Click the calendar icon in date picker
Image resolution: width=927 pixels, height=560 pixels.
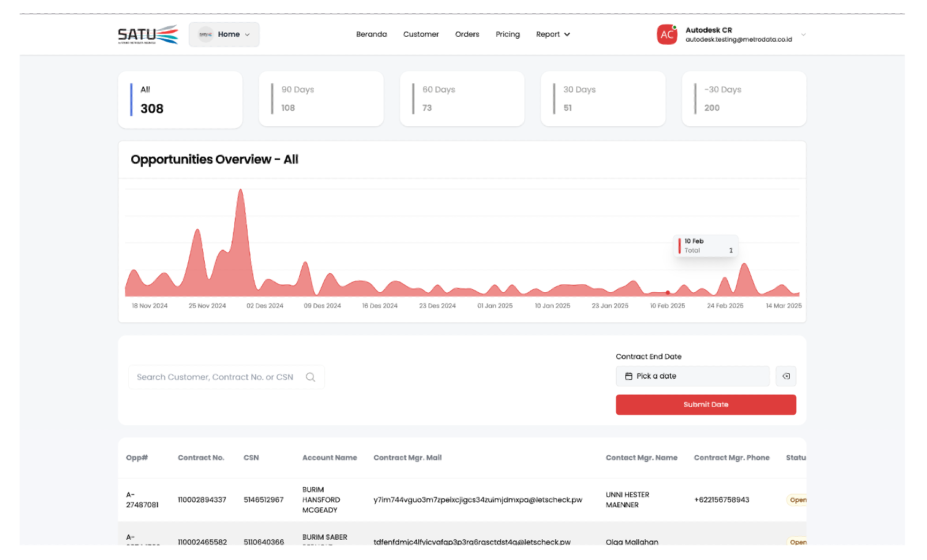628,376
